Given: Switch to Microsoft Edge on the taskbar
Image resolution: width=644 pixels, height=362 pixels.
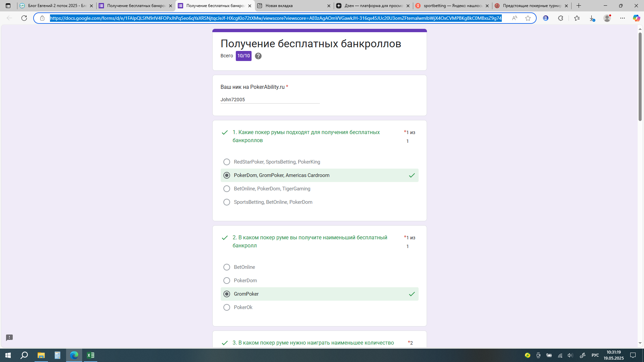Looking at the screenshot, I should [74, 355].
